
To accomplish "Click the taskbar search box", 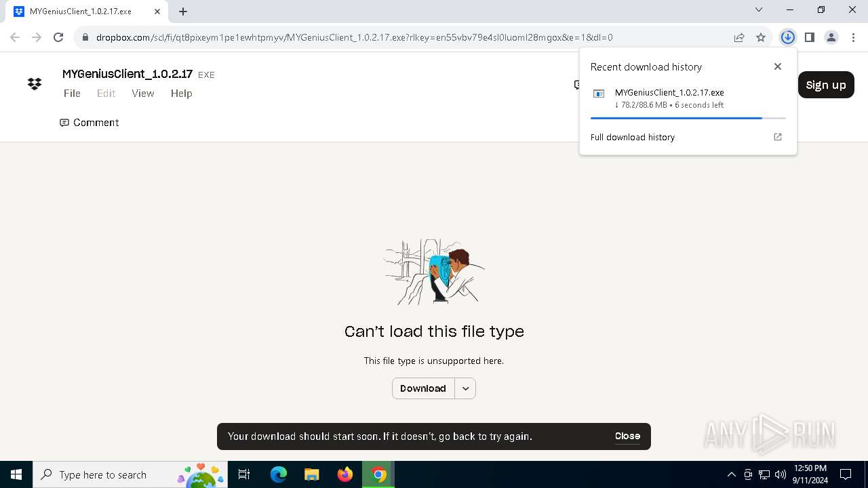I will pyautogui.click(x=130, y=474).
